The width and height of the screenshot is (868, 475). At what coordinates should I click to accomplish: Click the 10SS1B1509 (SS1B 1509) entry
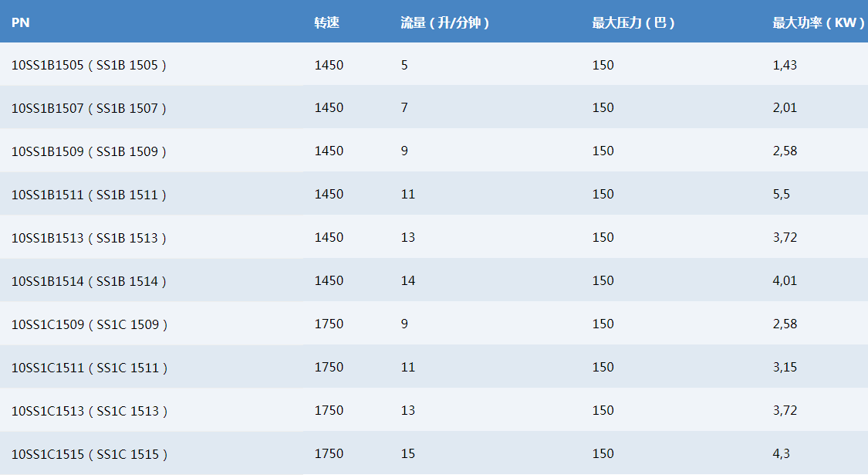pos(89,151)
